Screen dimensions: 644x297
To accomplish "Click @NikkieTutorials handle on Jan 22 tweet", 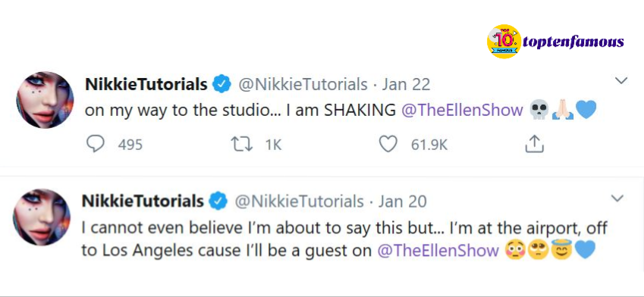I will click(x=303, y=85).
